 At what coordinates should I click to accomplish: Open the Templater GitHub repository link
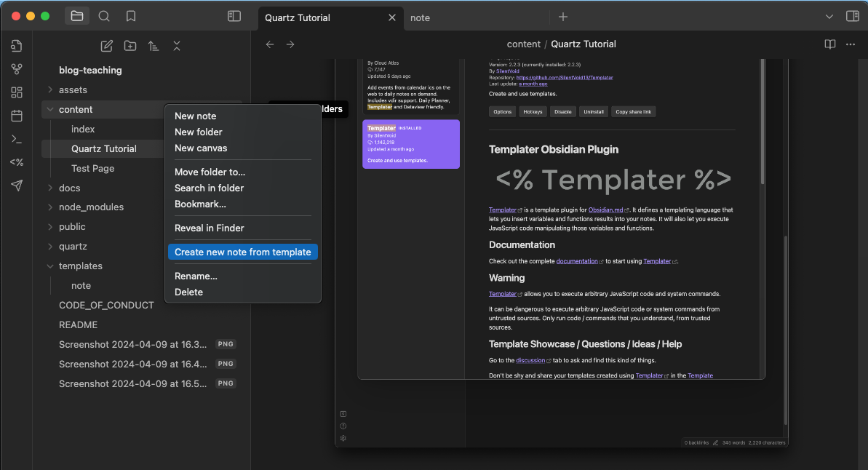(565, 78)
